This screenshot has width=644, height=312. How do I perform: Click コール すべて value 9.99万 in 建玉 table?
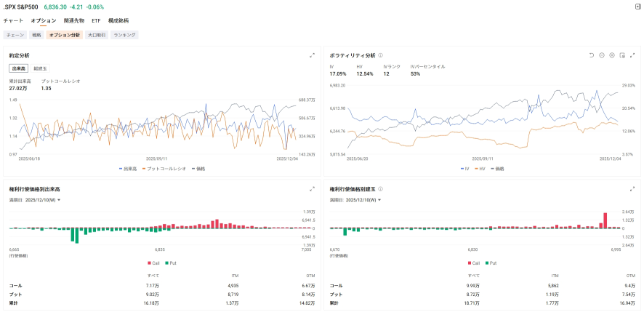pos(474,286)
